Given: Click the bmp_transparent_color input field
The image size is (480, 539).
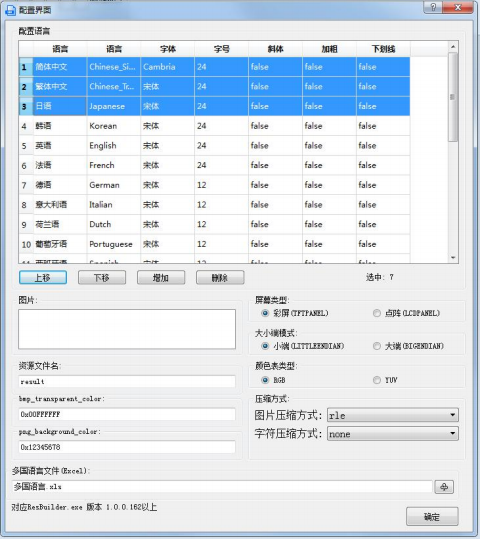Looking at the screenshot, I should click(x=127, y=414).
